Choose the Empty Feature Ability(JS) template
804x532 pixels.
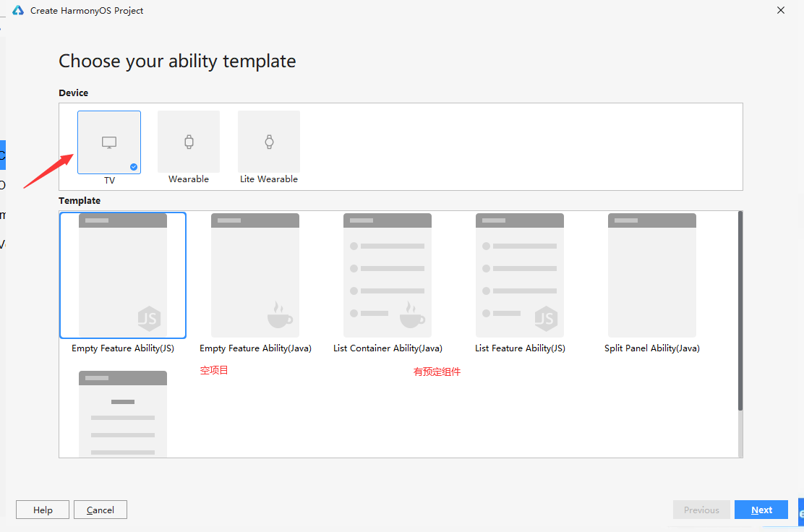(x=123, y=275)
